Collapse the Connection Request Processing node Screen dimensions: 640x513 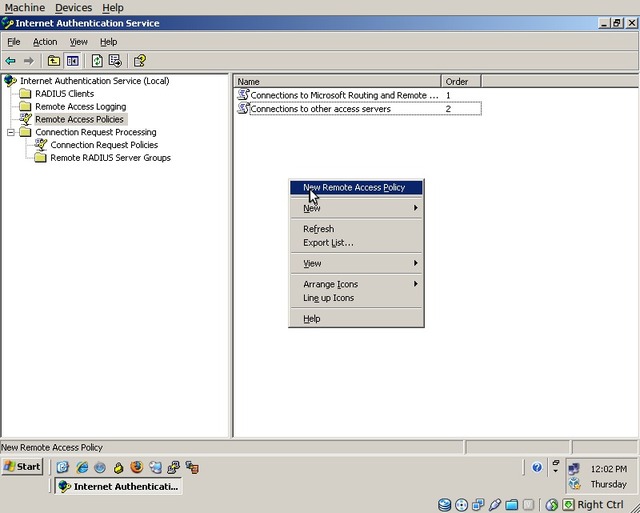[x=11, y=132]
